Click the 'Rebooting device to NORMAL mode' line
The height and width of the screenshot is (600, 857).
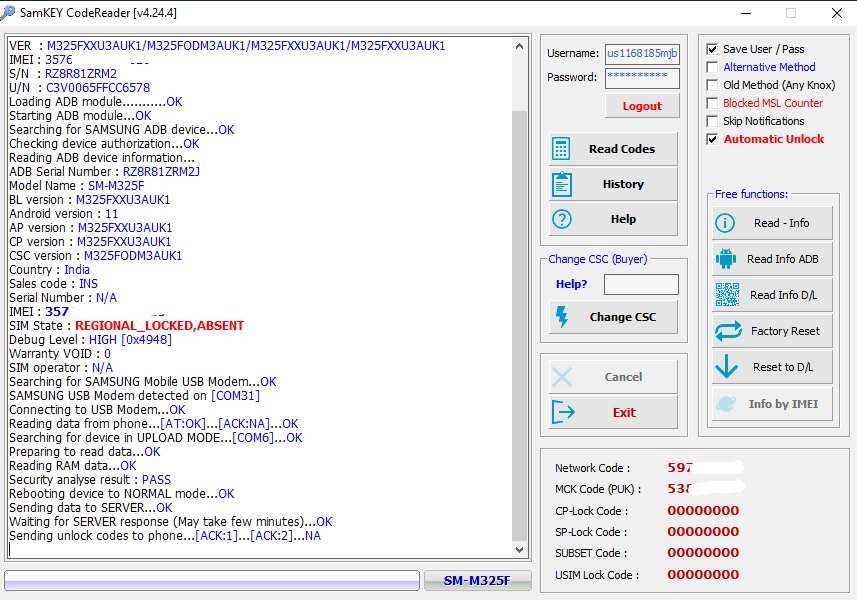(x=121, y=494)
